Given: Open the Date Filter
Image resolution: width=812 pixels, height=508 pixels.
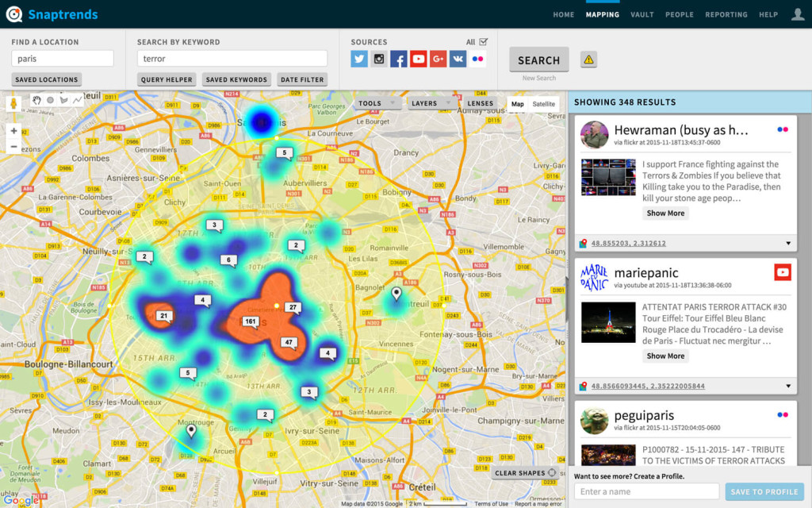Looking at the screenshot, I should (x=302, y=79).
